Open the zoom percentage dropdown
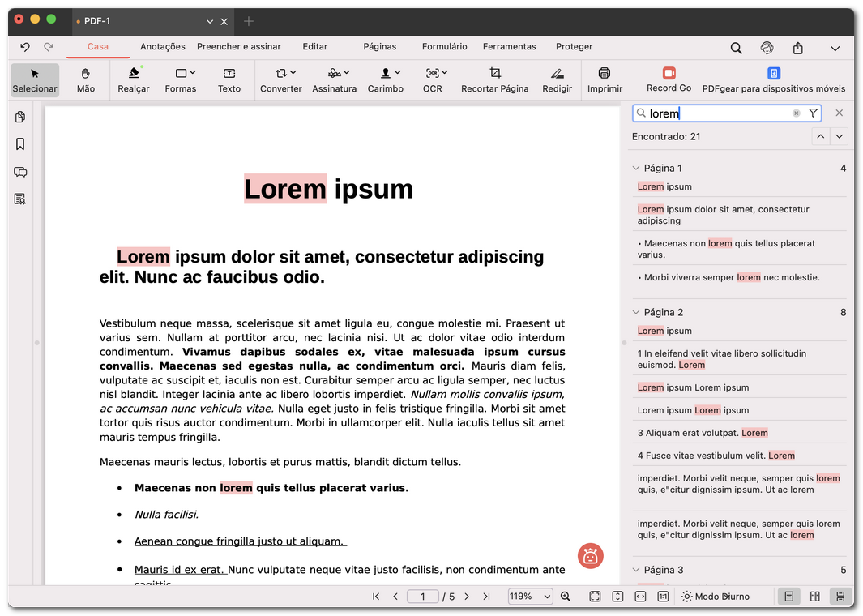This screenshot has width=863, height=616. (530, 596)
